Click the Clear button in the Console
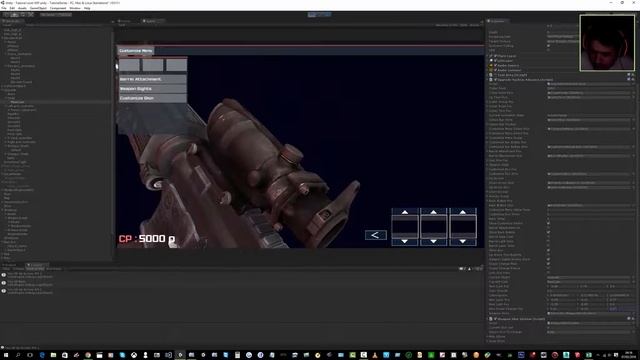 (6, 269)
